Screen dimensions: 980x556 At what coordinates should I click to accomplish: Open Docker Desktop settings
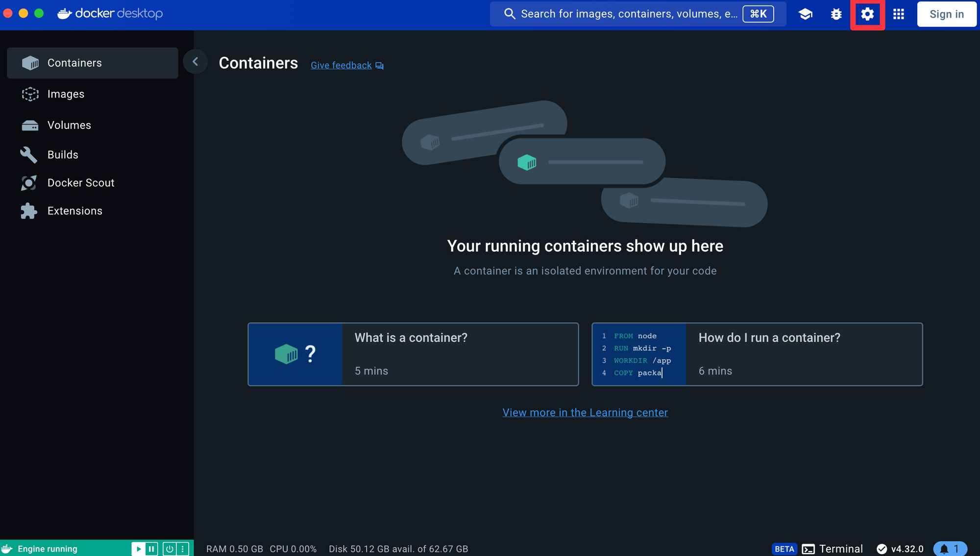(868, 13)
